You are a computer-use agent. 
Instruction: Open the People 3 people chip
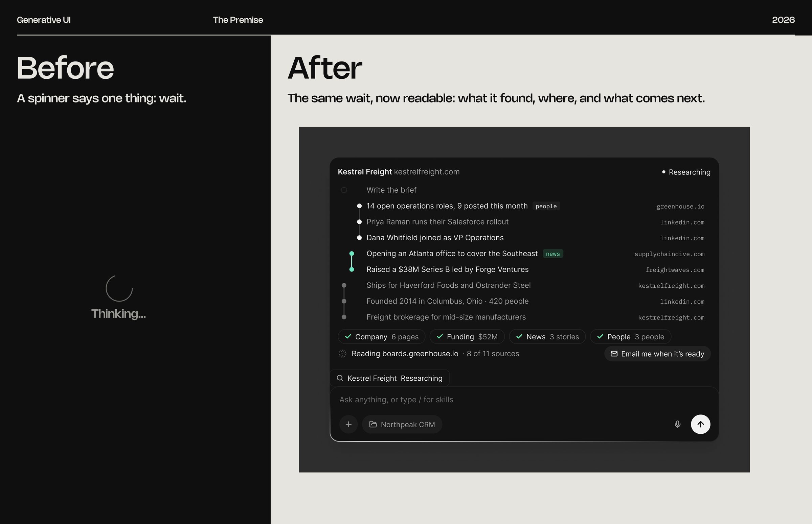click(631, 336)
